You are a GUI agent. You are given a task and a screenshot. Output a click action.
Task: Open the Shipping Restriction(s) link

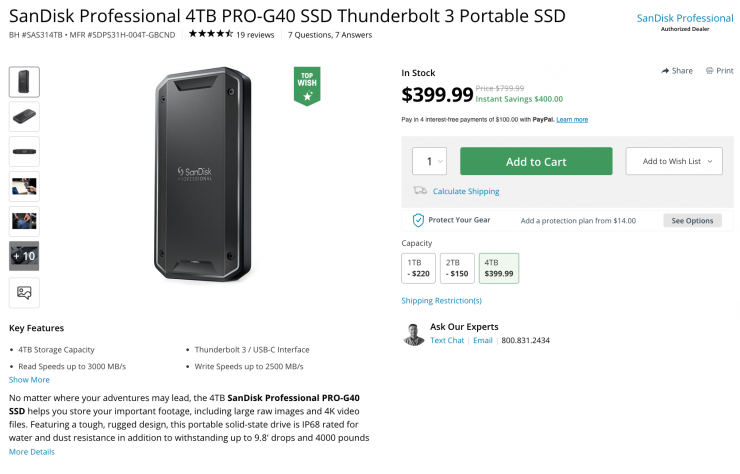coord(441,300)
